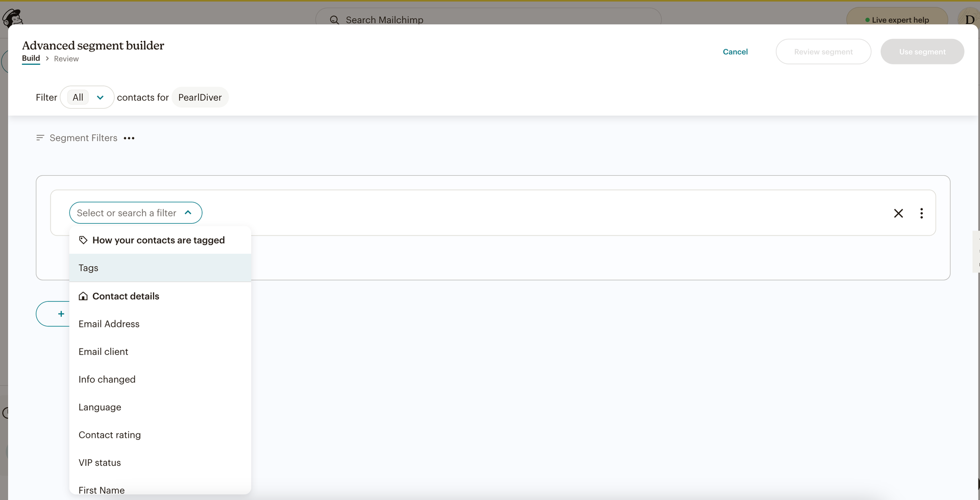Select Contact rating from the list
This screenshot has width=980, height=500.
coord(109,435)
